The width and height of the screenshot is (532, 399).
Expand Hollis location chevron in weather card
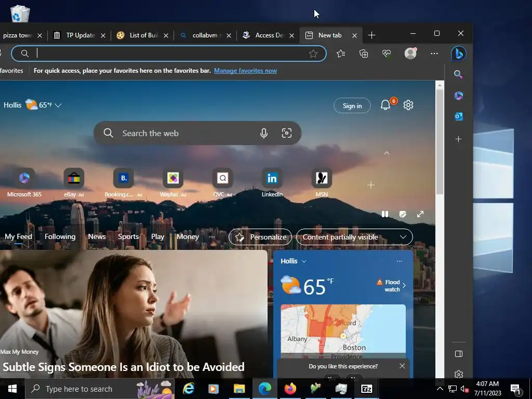tap(304, 261)
